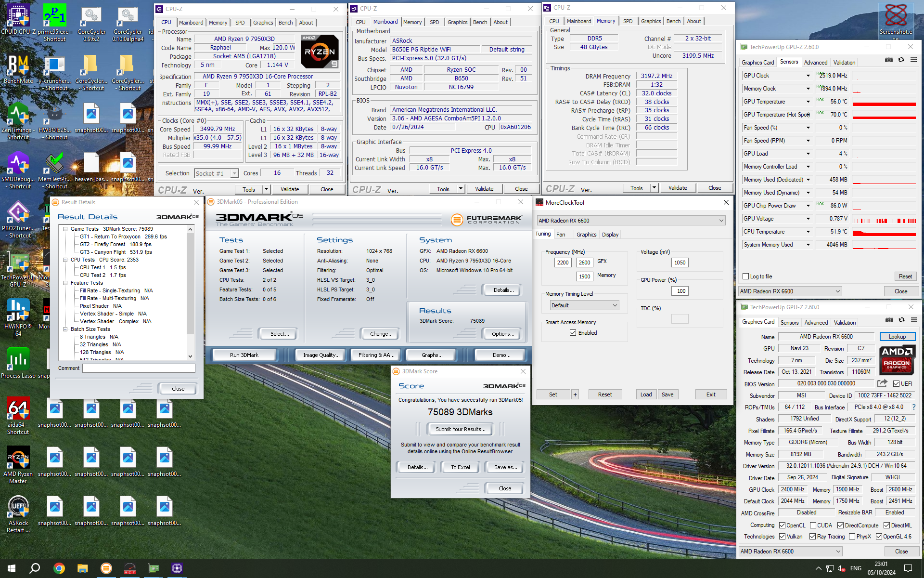Switch to the Advanced tab in the GPU-Z Sensors window
The height and width of the screenshot is (578, 924).
click(816, 63)
